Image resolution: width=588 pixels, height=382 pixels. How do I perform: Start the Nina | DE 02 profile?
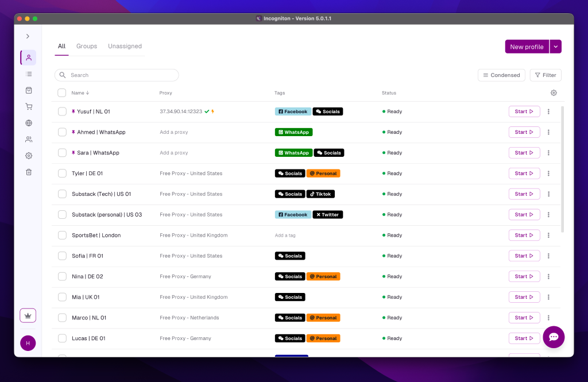(x=524, y=276)
